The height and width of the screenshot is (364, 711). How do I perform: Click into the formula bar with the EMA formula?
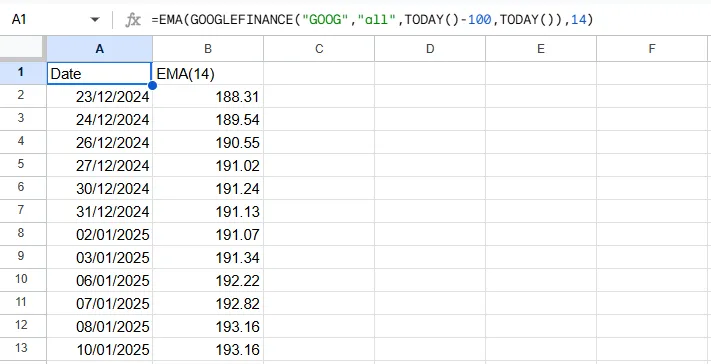click(426, 20)
